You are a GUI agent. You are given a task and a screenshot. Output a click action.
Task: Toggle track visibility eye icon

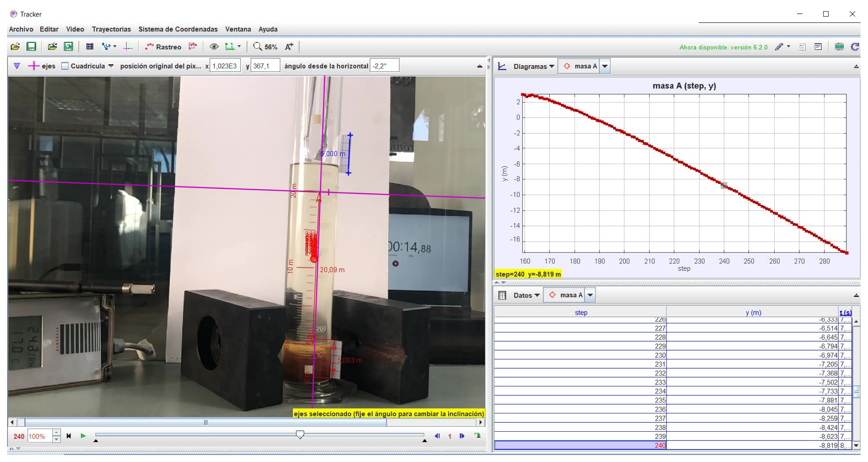point(214,46)
